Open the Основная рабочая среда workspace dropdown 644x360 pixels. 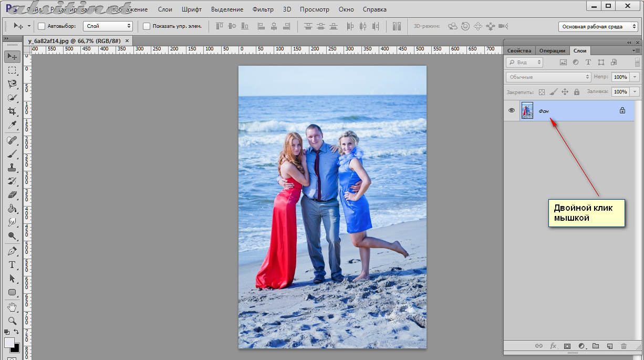tap(598, 26)
